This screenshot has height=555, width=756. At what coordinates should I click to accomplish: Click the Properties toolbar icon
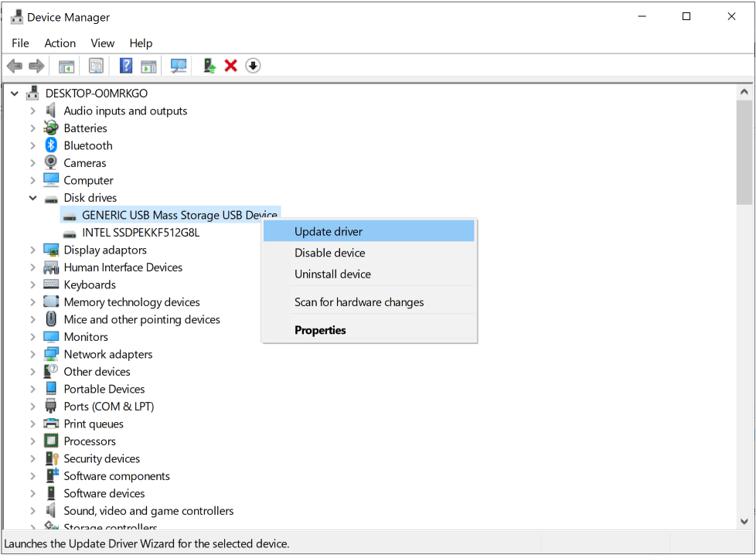coord(96,66)
